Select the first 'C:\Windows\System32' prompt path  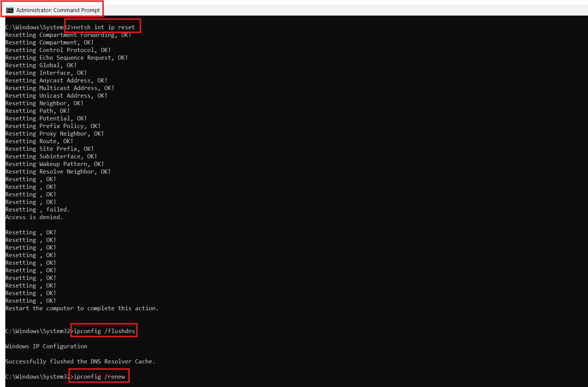[x=37, y=27]
